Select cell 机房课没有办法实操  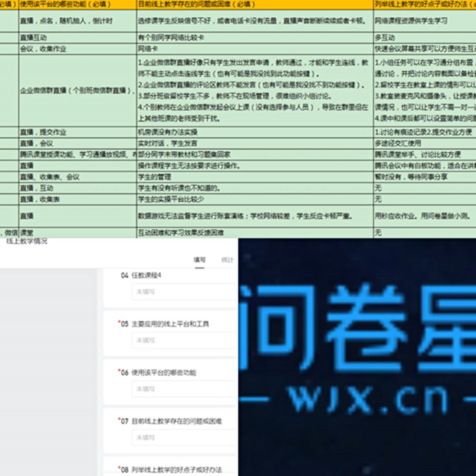point(255,132)
